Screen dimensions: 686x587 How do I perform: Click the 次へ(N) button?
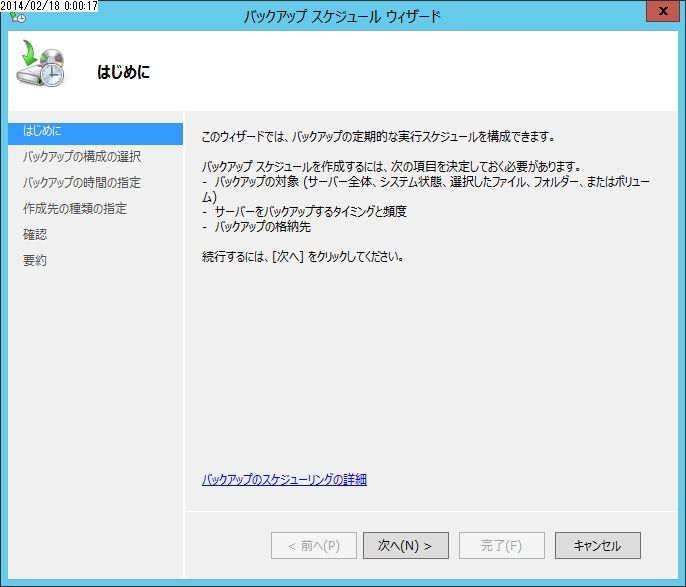[406, 545]
